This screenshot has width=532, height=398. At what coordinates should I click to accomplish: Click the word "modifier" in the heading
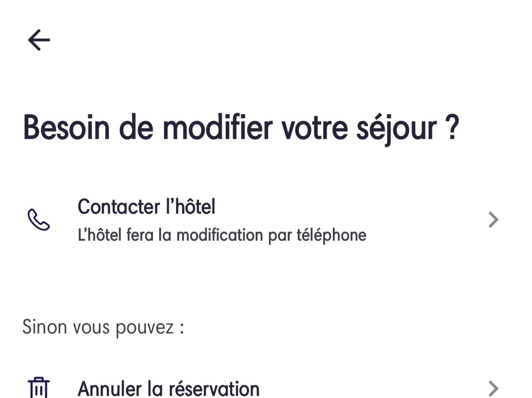point(217,128)
